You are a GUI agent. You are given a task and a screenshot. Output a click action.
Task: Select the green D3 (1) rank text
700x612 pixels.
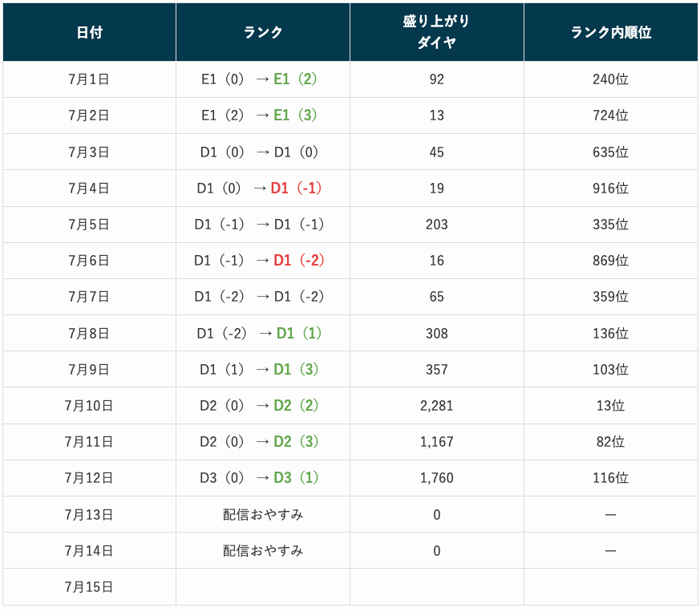[295, 478]
